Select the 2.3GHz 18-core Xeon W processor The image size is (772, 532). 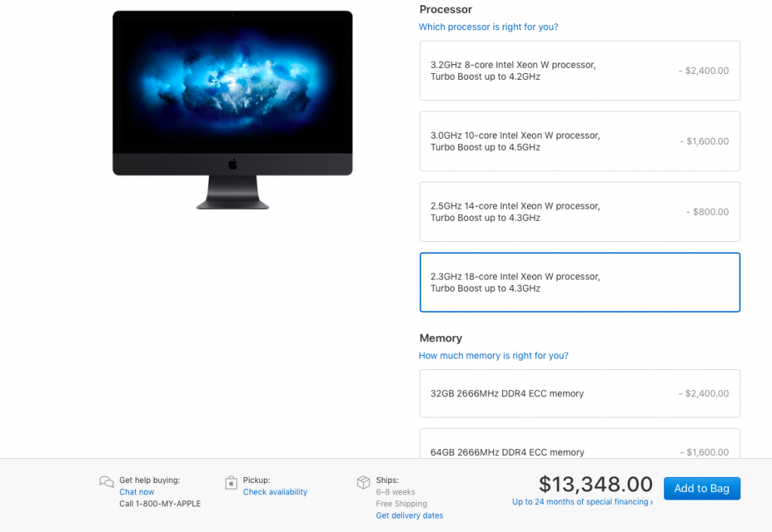[580, 283]
